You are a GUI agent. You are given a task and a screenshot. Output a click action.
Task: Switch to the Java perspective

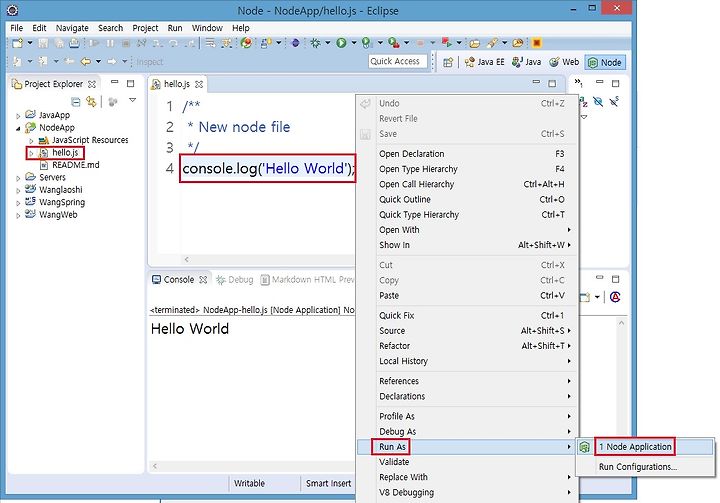pos(527,62)
